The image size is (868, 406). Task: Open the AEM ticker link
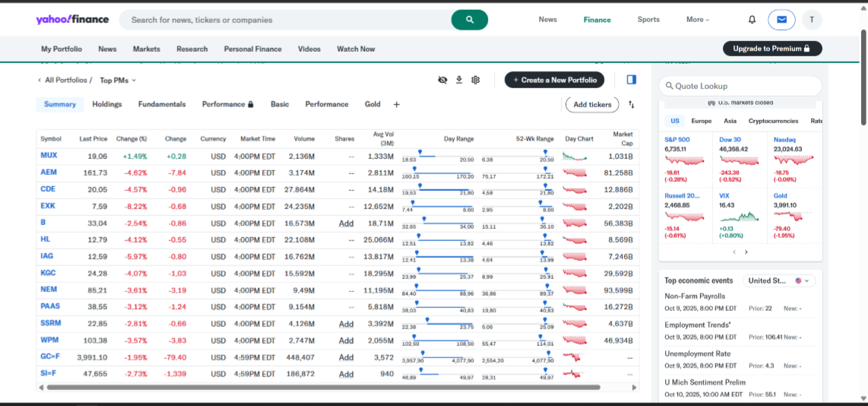tap(49, 173)
